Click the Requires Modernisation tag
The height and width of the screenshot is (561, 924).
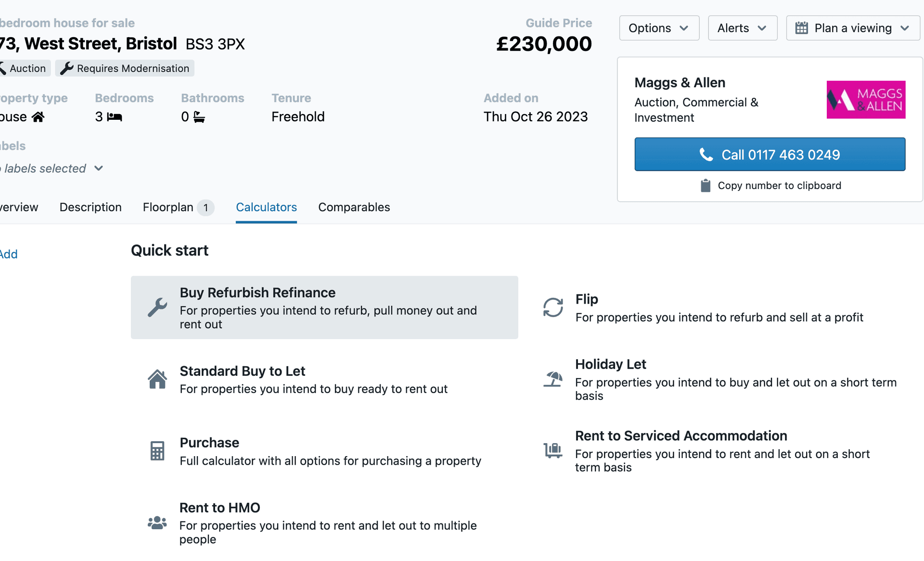point(125,68)
